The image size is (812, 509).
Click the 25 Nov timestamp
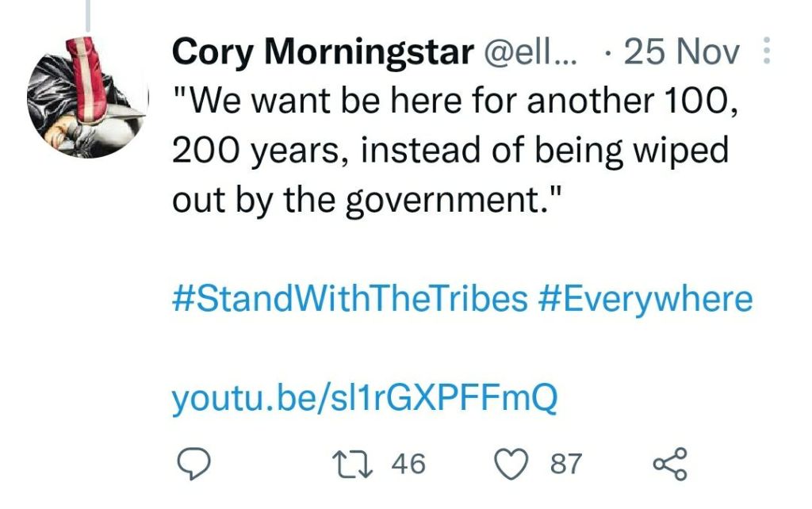(681, 53)
